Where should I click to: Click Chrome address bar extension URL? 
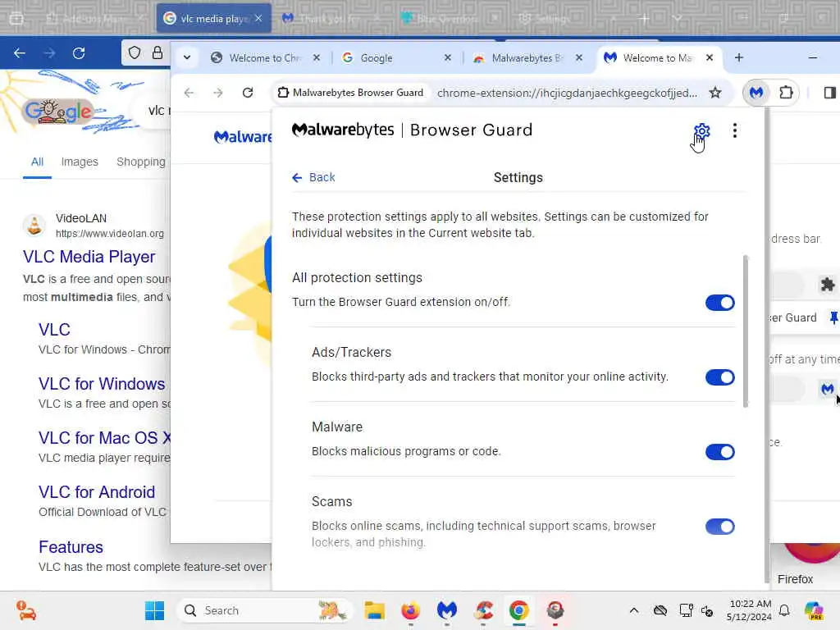(567, 93)
